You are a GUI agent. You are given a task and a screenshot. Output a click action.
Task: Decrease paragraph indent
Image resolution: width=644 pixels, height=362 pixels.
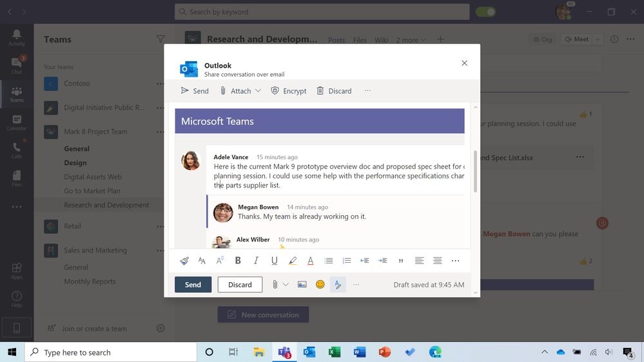pyautogui.click(x=365, y=261)
